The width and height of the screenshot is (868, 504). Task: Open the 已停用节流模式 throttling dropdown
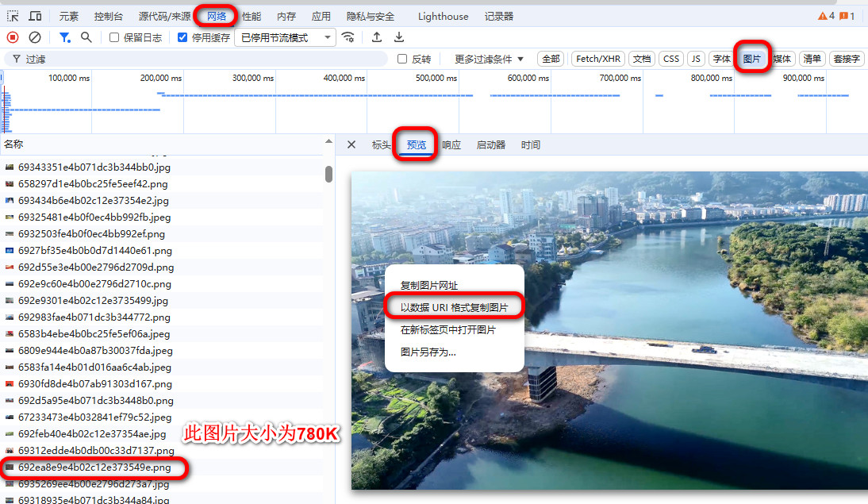284,37
